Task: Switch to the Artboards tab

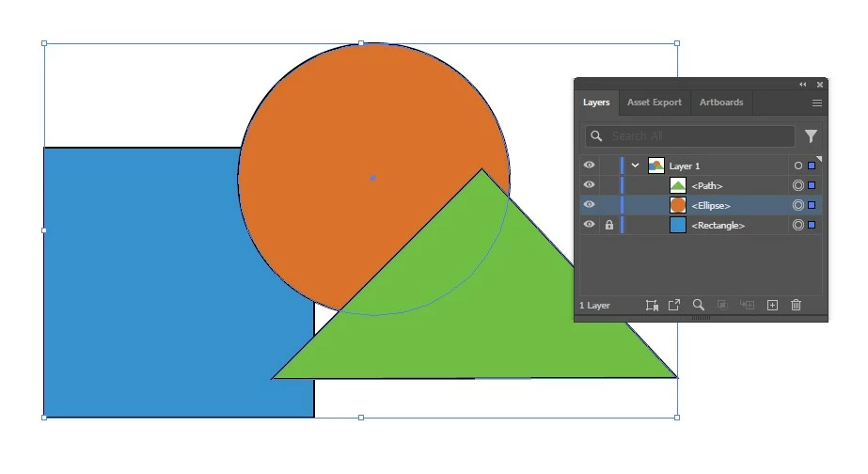Action: coord(721,103)
